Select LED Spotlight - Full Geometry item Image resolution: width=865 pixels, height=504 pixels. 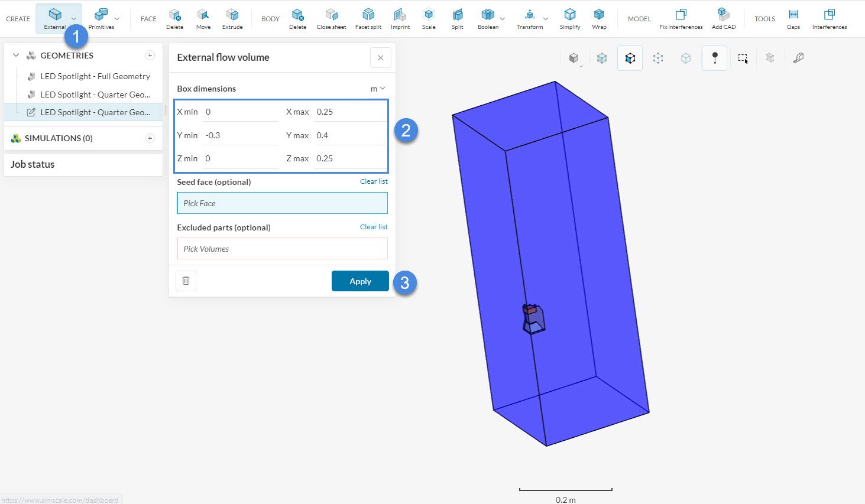95,76
